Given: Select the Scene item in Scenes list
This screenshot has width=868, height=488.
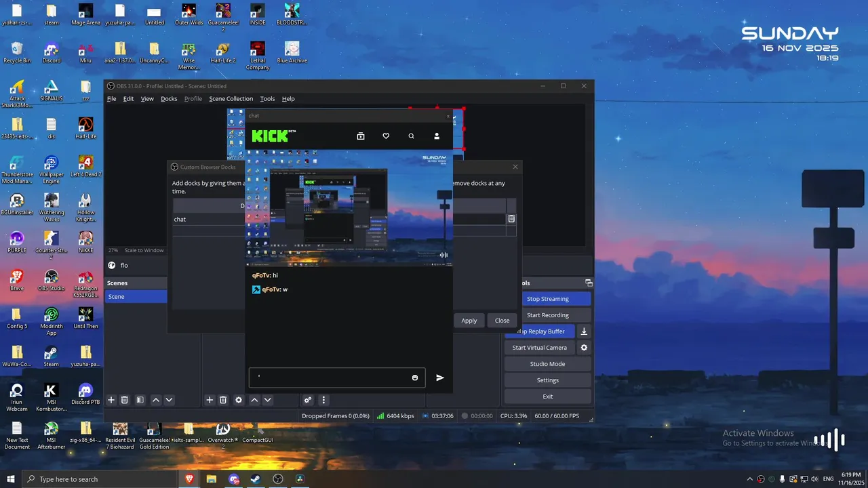Looking at the screenshot, I should click(136, 297).
